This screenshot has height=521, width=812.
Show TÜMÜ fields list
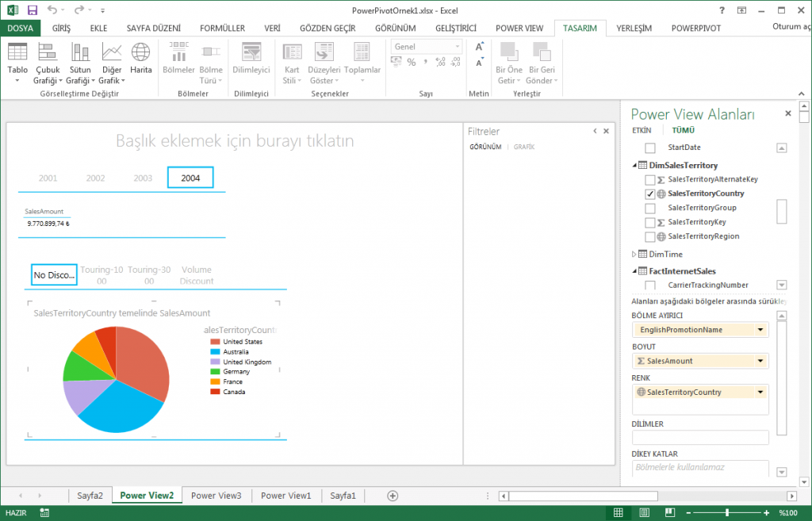tap(683, 131)
